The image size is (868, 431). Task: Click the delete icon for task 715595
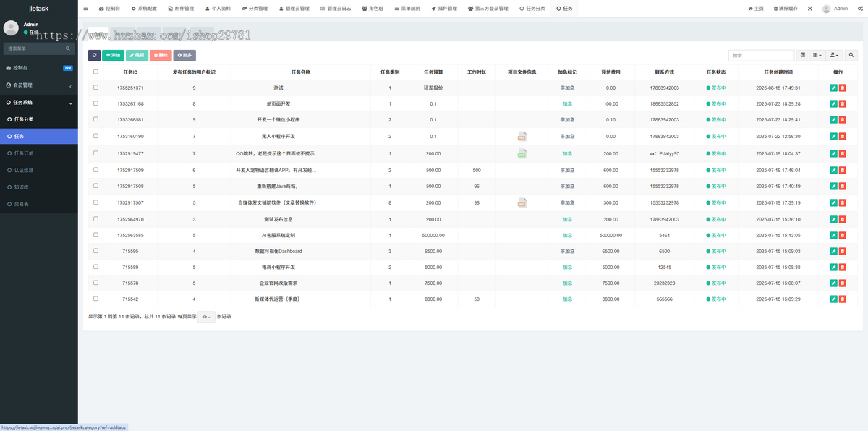tap(843, 251)
